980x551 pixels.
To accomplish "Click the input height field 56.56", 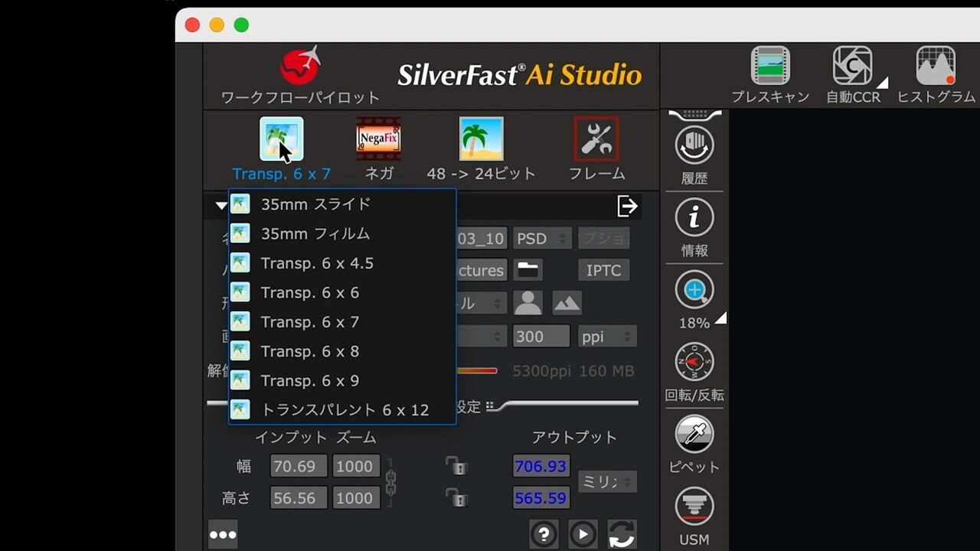I will click(299, 498).
